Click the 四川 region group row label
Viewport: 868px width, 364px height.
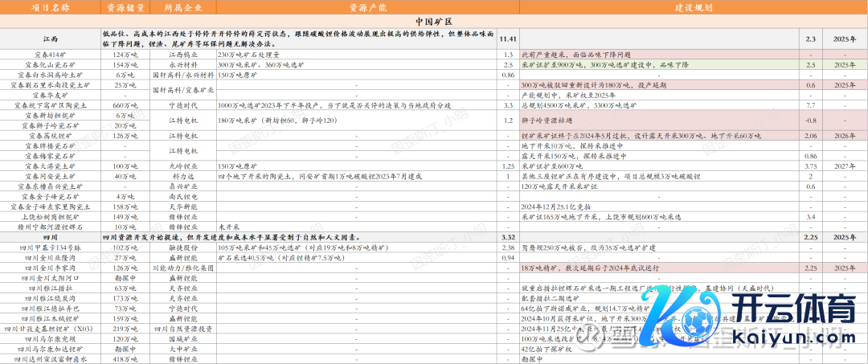pos(50,237)
